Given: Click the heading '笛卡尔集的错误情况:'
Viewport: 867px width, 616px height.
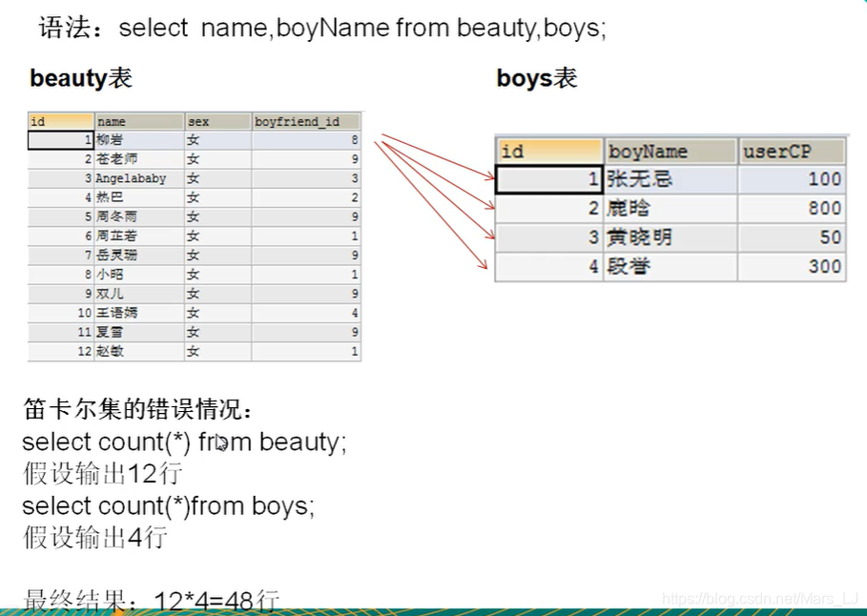Looking at the screenshot, I should 138,409.
